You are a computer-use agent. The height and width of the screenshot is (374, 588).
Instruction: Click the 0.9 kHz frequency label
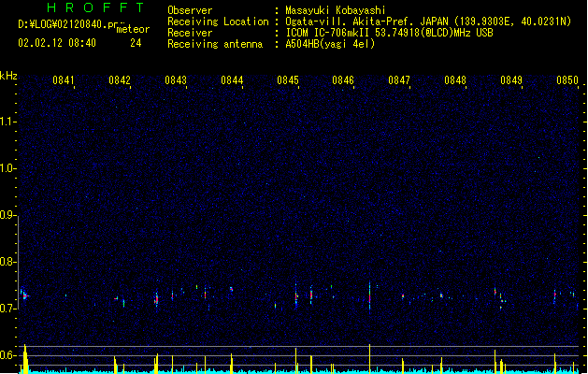tap(7, 215)
